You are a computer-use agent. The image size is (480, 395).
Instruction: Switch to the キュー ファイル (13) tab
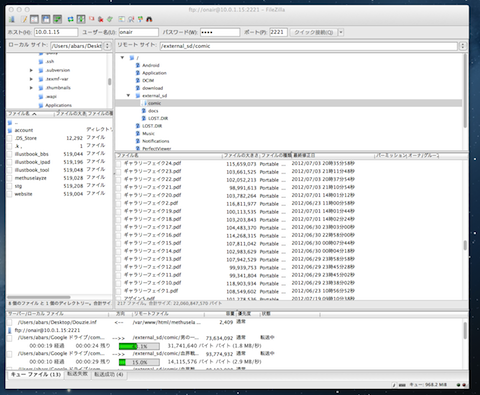point(36,375)
